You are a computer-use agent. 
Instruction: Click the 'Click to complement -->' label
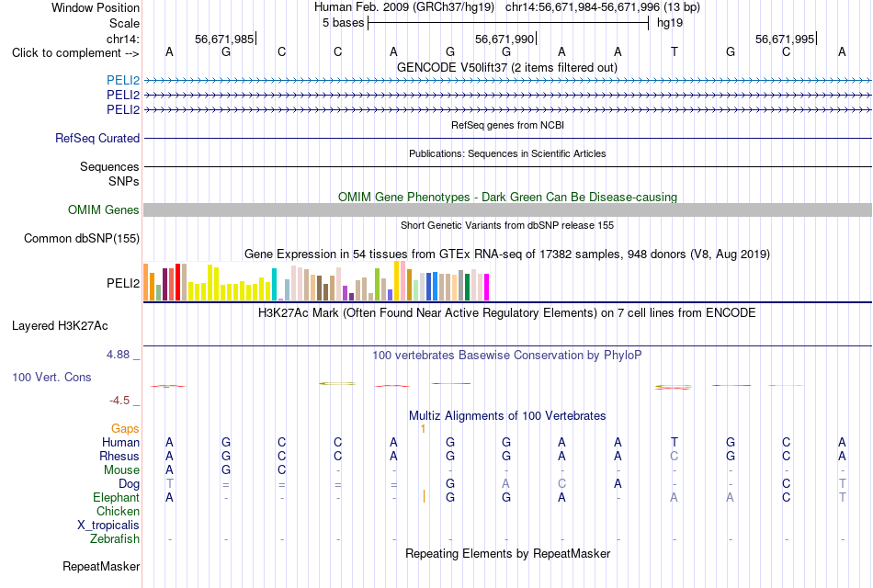tap(75, 53)
